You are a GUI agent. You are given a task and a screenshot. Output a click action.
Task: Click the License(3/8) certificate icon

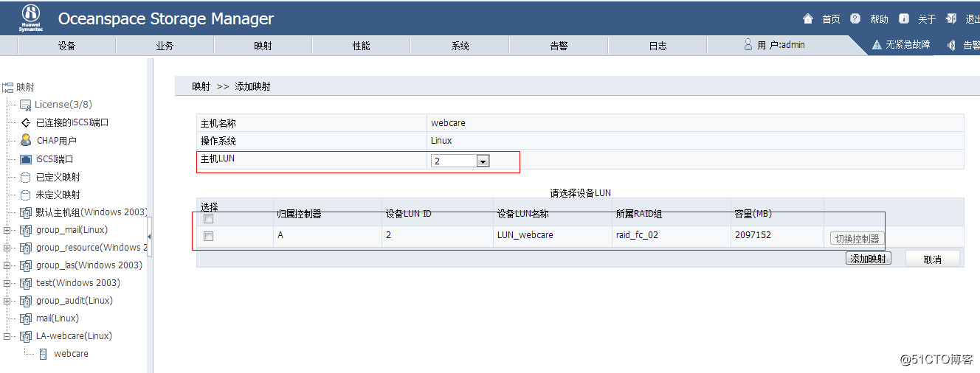tap(25, 105)
